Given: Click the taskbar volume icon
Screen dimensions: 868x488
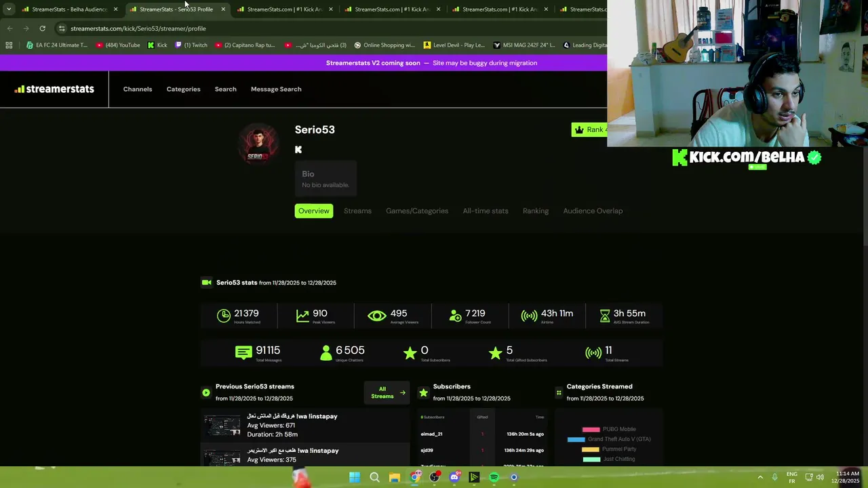Looking at the screenshot, I should (x=820, y=477).
